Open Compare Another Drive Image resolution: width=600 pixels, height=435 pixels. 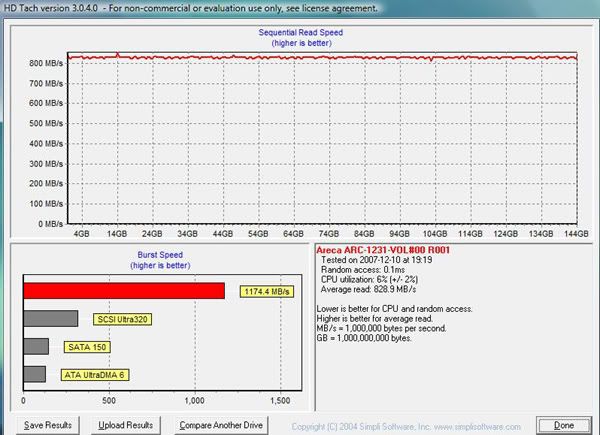223,425
